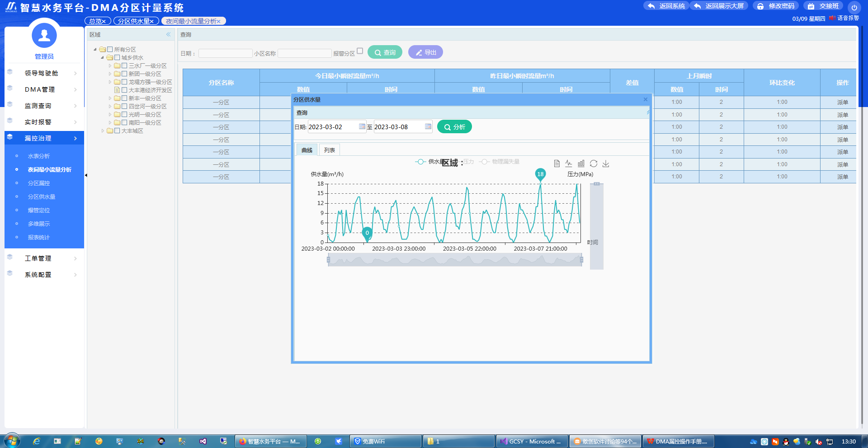The width and height of the screenshot is (868, 448).
Task: Click the 导出 export button
Action: tap(425, 52)
